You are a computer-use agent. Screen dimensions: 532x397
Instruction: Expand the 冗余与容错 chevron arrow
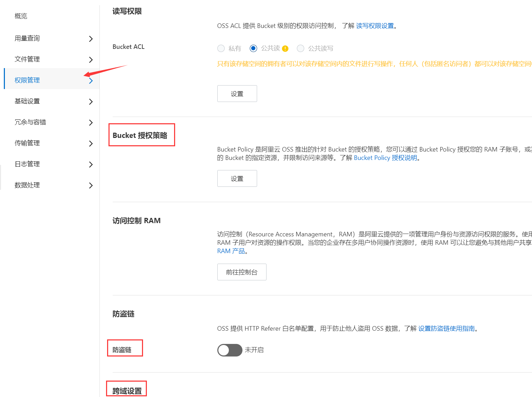coord(91,123)
